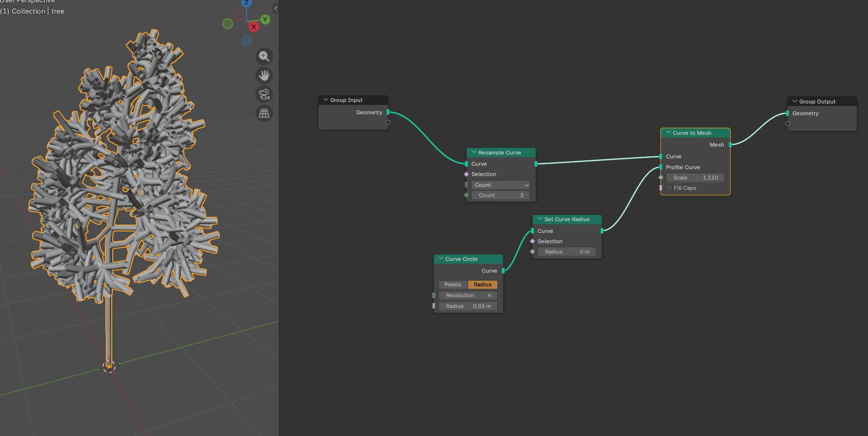This screenshot has width=868, height=436.
Task: Click the red X axis gizmo ball
Action: [x=253, y=26]
